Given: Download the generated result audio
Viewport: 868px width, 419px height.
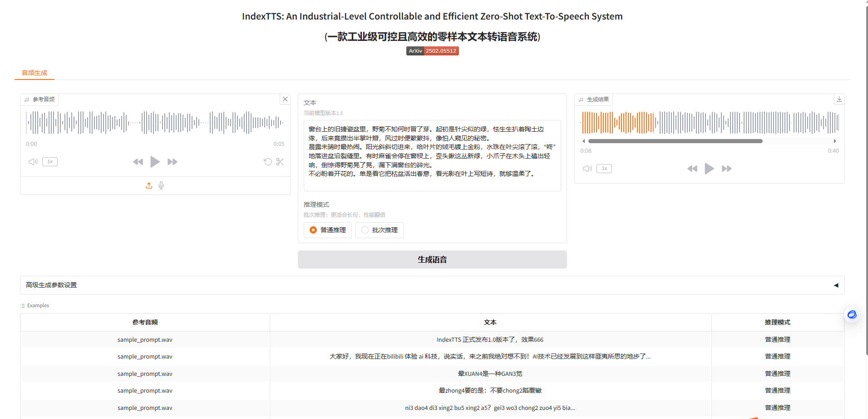Looking at the screenshot, I should (839, 99).
